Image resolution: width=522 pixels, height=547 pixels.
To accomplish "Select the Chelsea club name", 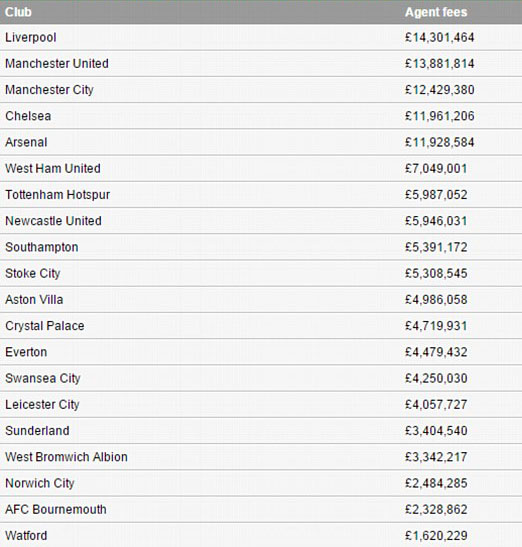I will click(28, 116).
